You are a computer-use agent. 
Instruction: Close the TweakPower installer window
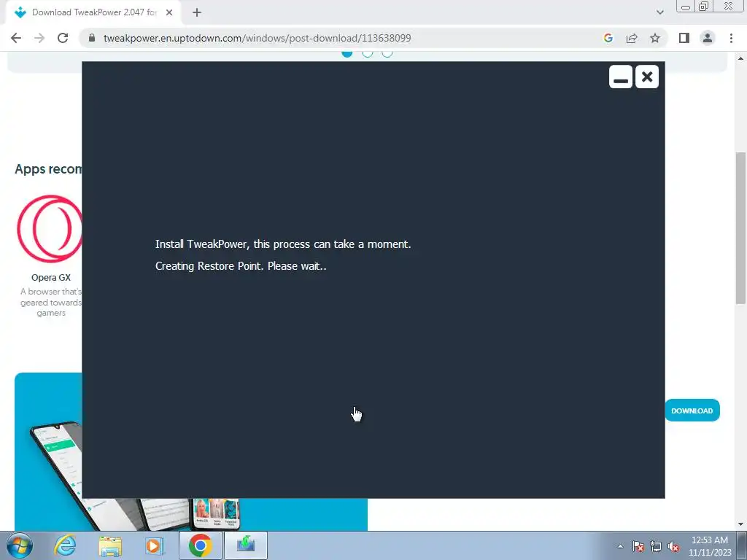click(x=647, y=77)
